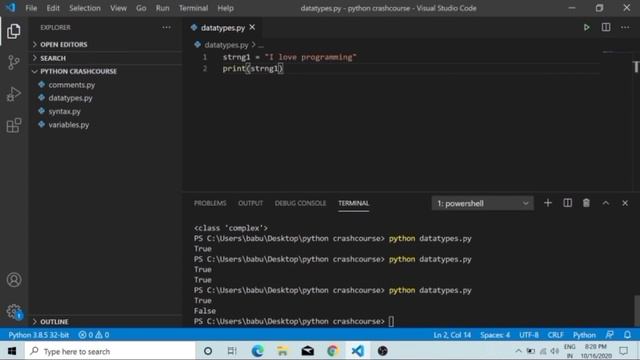The height and width of the screenshot is (360, 640).
Task: Open the Run menu
Action: 162,8
